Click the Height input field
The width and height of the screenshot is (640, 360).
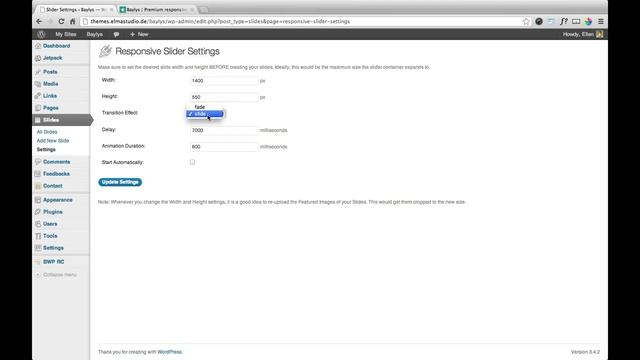click(x=224, y=97)
